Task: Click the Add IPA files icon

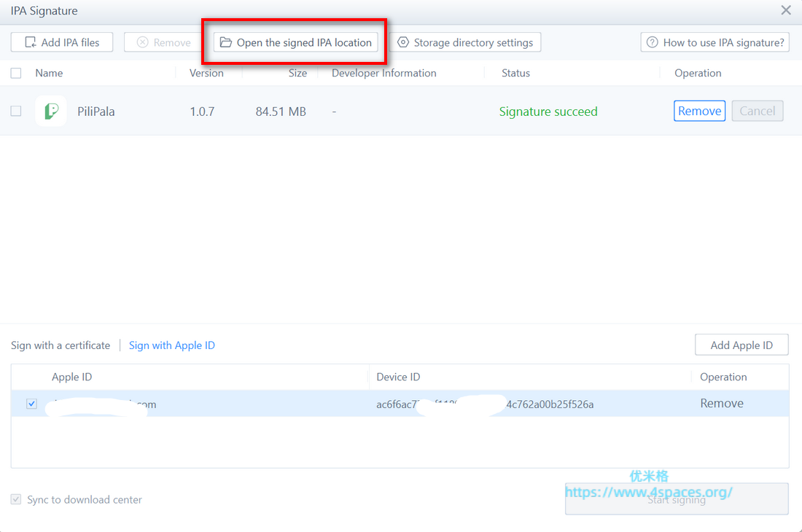Action: pos(31,42)
